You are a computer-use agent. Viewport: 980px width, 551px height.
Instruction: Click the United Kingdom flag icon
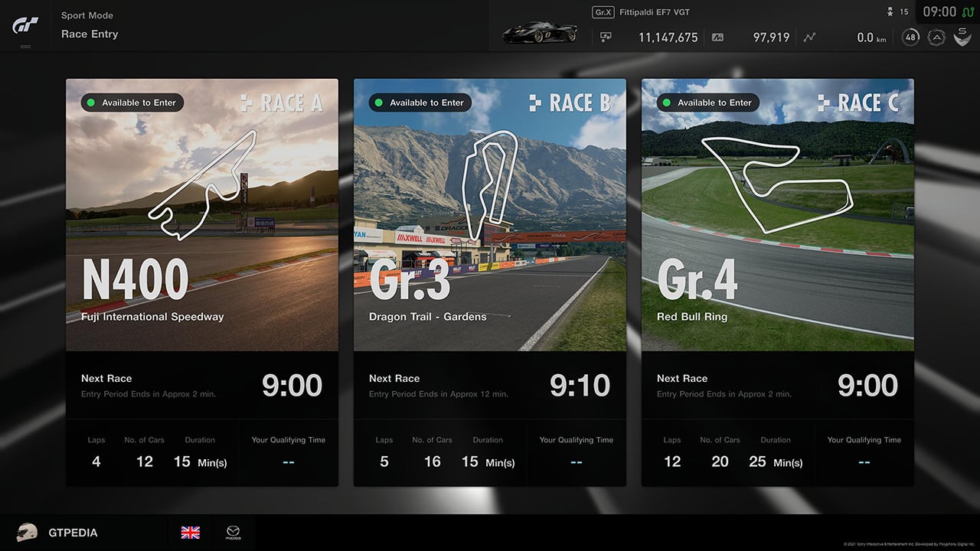pyautogui.click(x=191, y=533)
